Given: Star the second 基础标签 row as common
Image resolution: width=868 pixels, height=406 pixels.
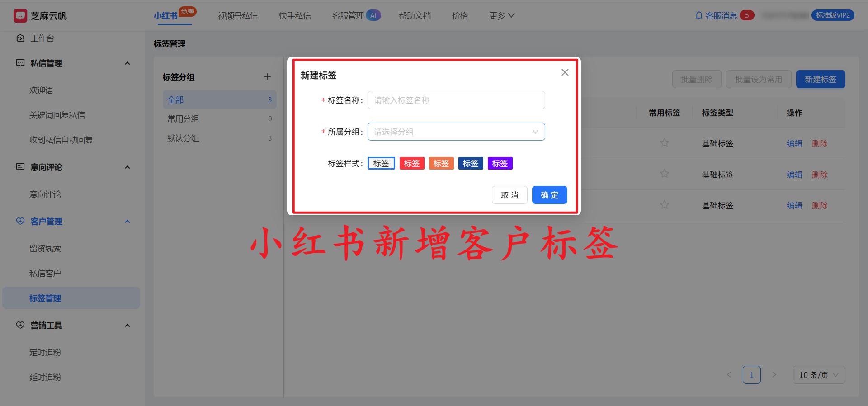Looking at the screenshot, I should tap(664, 174).
